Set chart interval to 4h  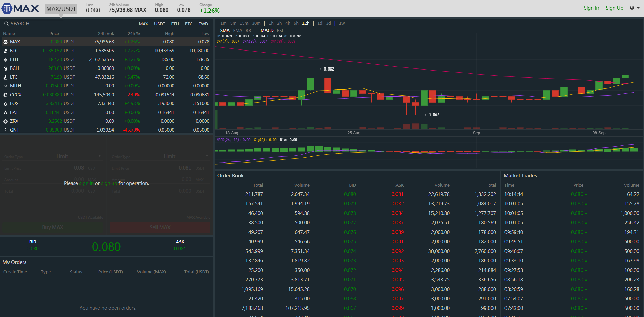click(x=288, y=23)
